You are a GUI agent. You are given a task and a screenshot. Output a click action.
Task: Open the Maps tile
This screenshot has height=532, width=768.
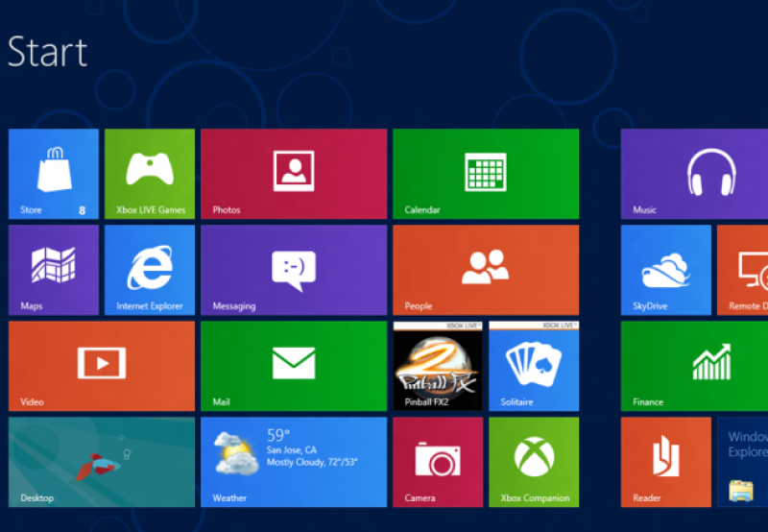(54, 270)
